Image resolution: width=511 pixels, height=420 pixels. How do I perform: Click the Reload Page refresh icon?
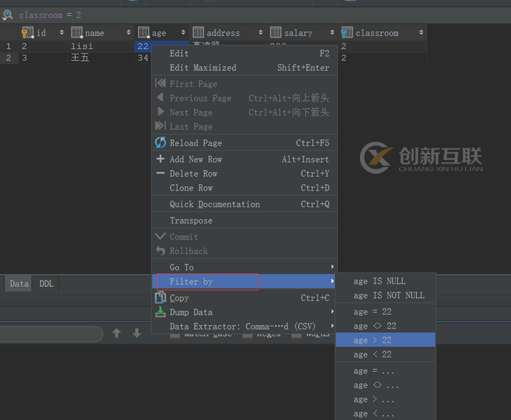pyautogui.click(x=160, y=143)
